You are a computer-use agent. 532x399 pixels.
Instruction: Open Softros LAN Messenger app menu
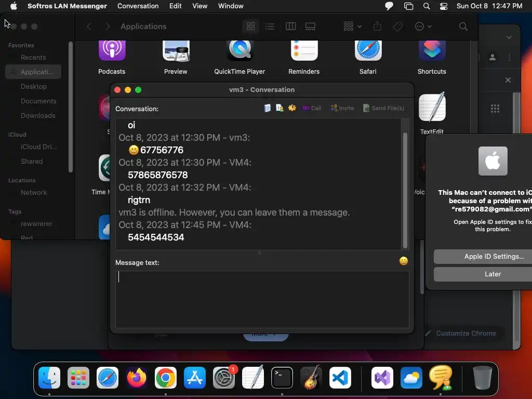(67, 6)
